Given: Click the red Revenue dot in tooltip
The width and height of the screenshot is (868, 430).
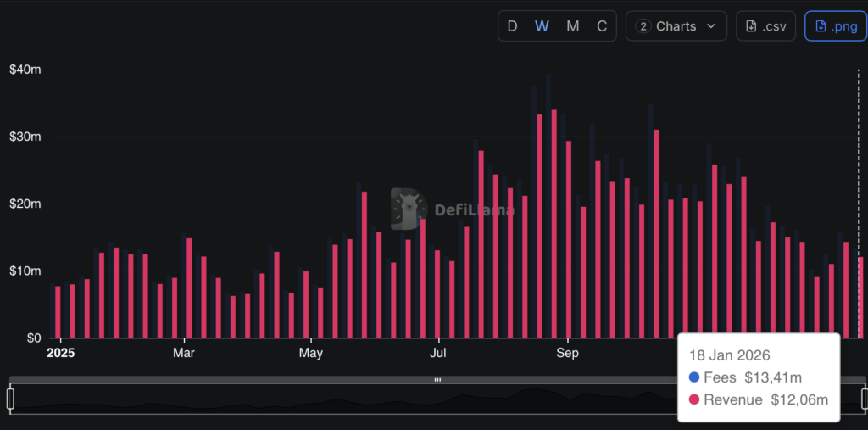Looking at the screenshot, I should [x=694, y=399].
